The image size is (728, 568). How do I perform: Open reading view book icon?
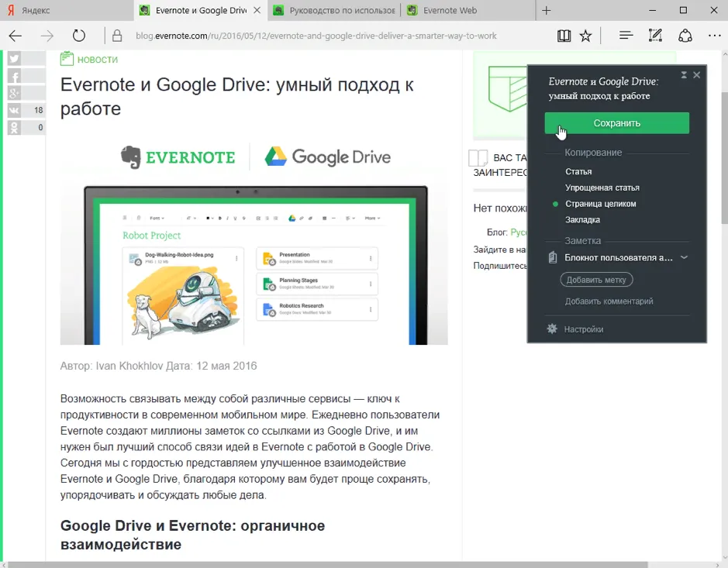click(564, 36)
